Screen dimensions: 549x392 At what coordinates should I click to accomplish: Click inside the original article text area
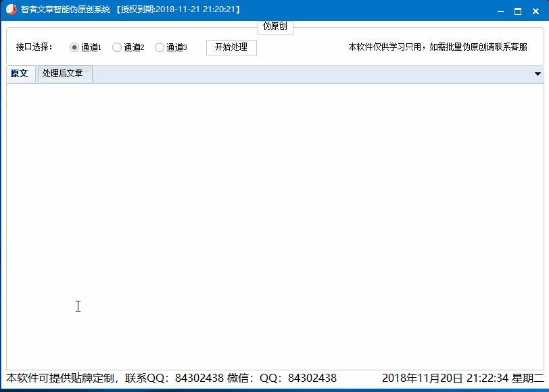pyautogui.click(x=275, y=226)
